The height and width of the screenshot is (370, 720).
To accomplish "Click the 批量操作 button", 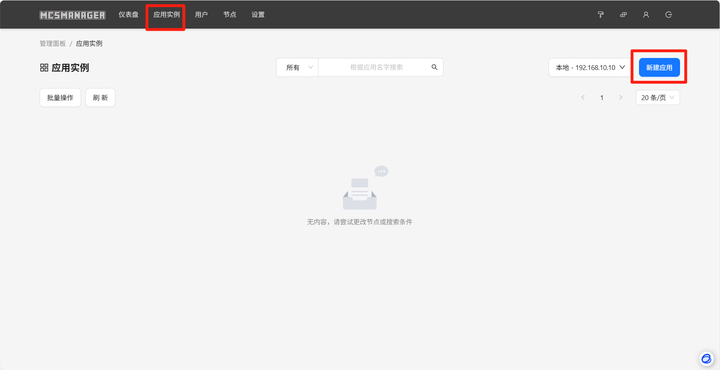I will pyautogui.click(x=60, y=98).
